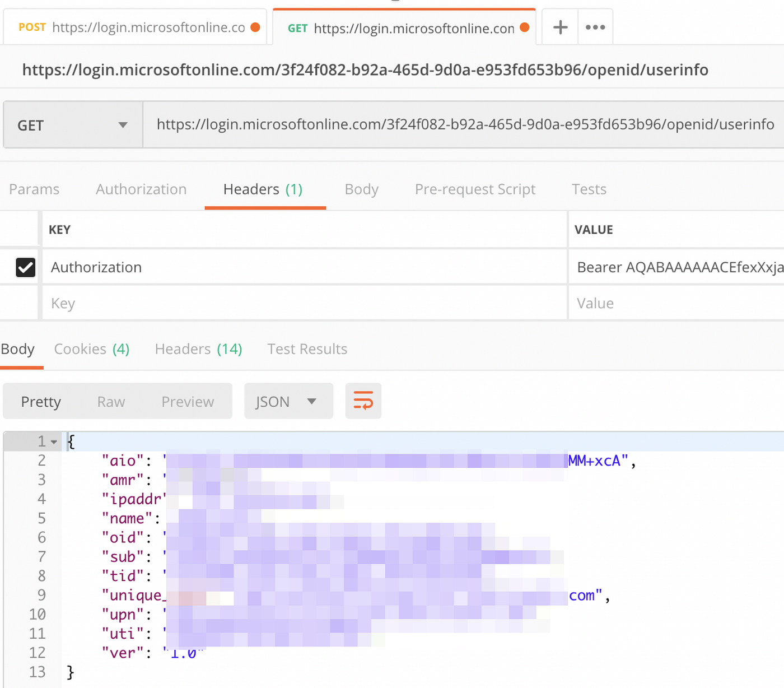Click the "amr" key in response
Image resolution: width=784 pixels, height=688 pixels.
click(x=123, y=480)
